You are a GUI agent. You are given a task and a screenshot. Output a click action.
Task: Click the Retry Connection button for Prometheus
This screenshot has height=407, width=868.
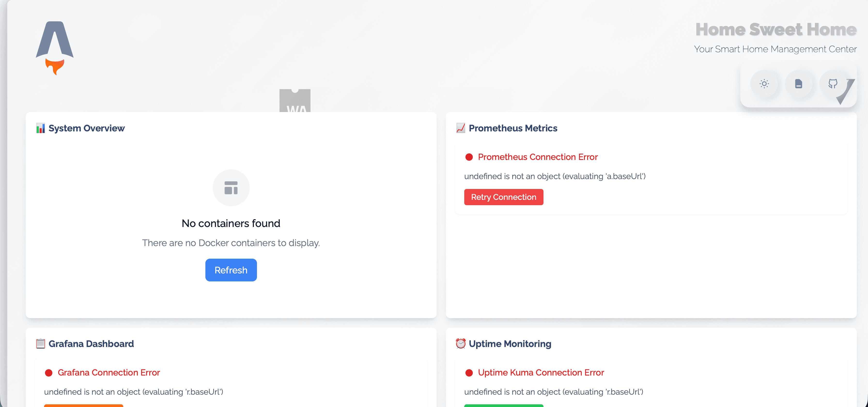(504, 197)
